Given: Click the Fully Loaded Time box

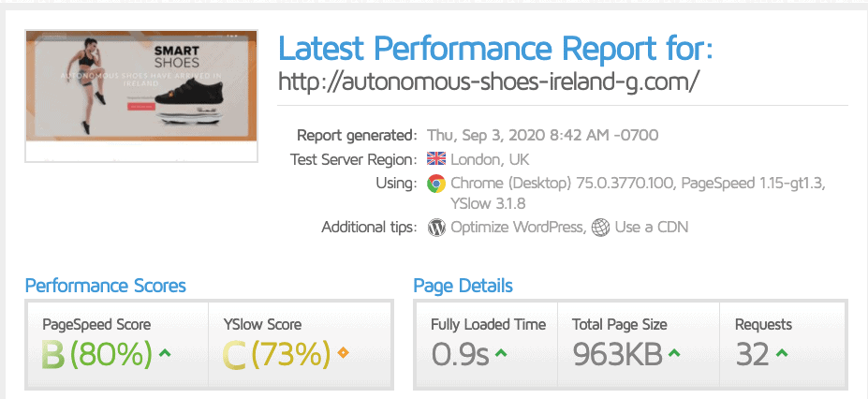Looking at the screenshot, I should click(x=486, y=345).
